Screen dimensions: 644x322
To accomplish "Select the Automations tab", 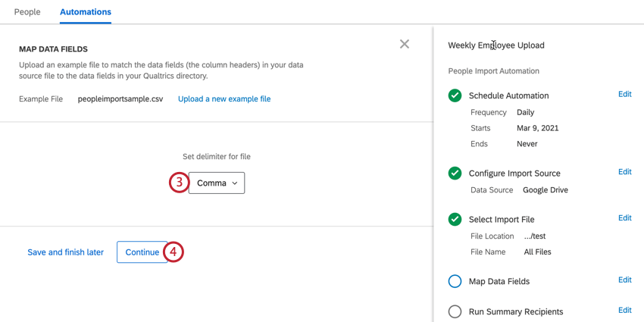I will pos(86,12).
